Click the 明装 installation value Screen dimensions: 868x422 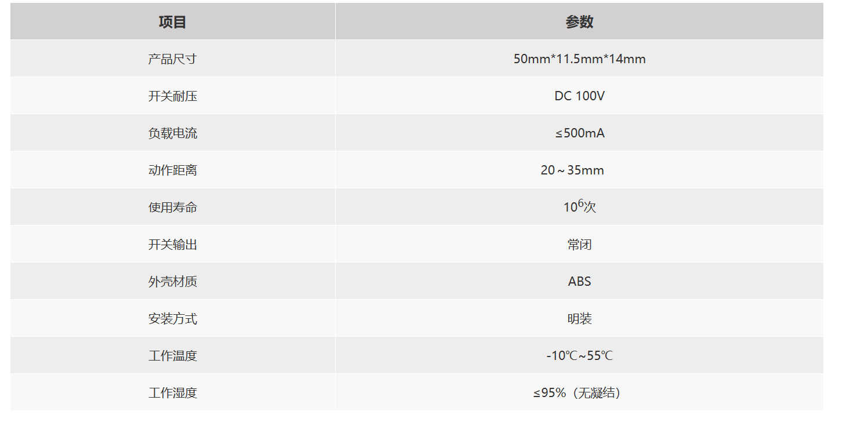(579, 318)
